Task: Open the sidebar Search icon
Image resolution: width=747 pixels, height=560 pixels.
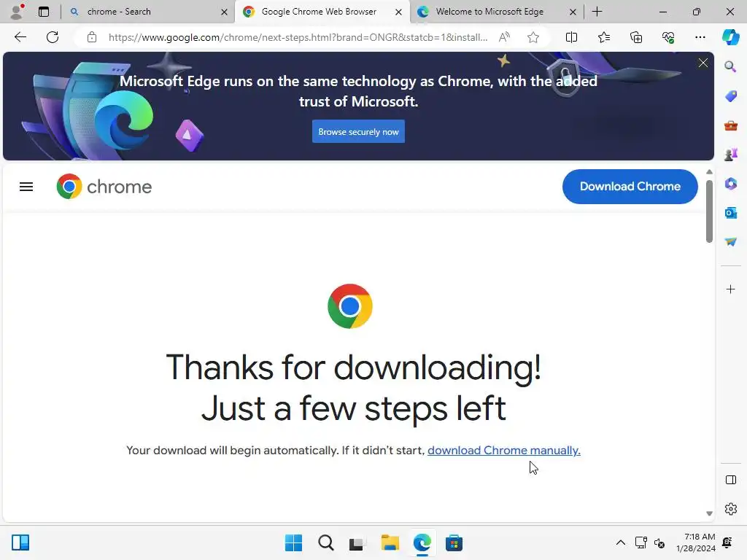Action: (x=730, y=66)
